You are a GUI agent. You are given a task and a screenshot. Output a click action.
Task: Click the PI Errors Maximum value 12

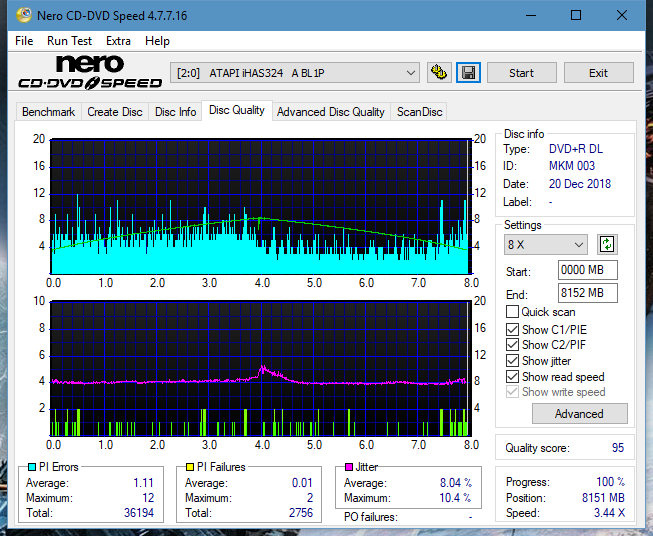coord(148,498)
